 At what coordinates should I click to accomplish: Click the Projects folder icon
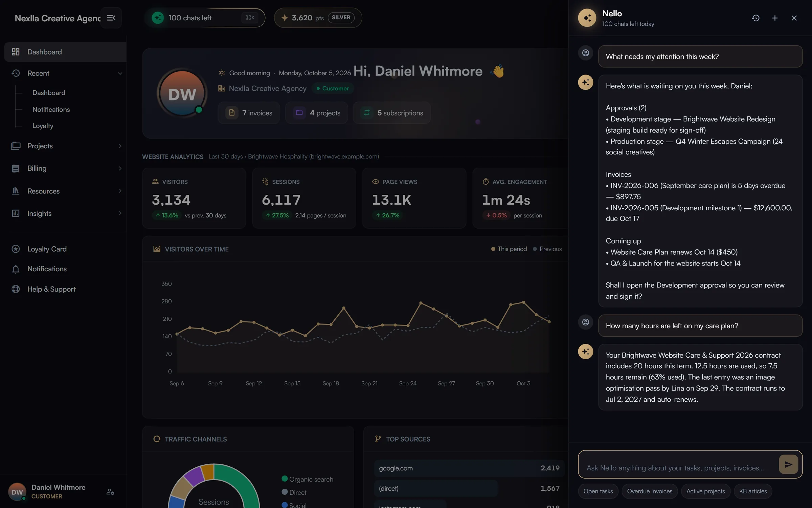pos(16,146)
